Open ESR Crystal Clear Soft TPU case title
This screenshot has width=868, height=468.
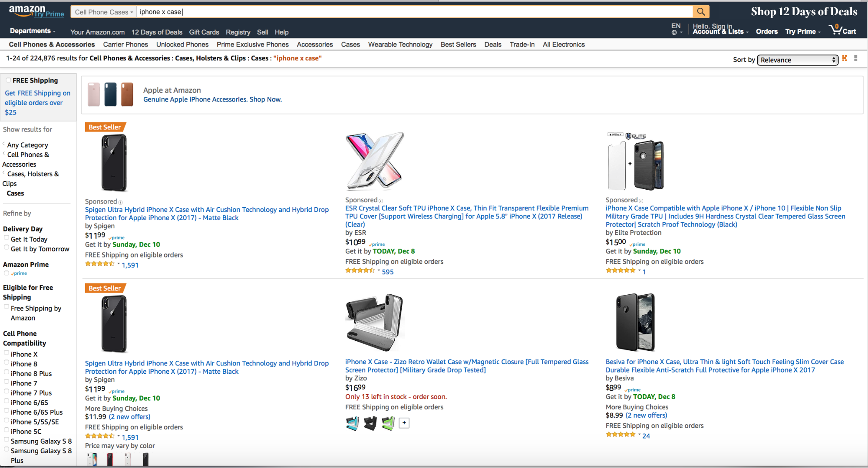(x=467, y=216)
